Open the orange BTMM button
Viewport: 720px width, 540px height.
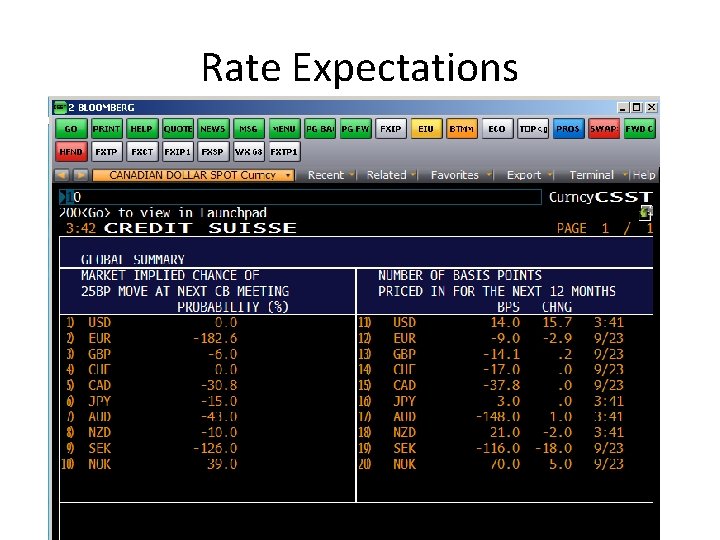pyautogui.click(x=462, y=129)
